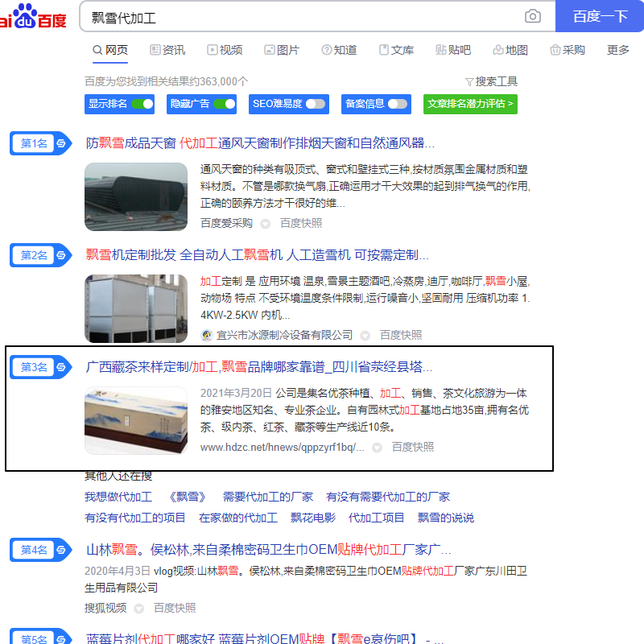The height and width of the screenshot is (644, 644).
Task: Switch to the 文库 tab
Action: tap(396, 50)
